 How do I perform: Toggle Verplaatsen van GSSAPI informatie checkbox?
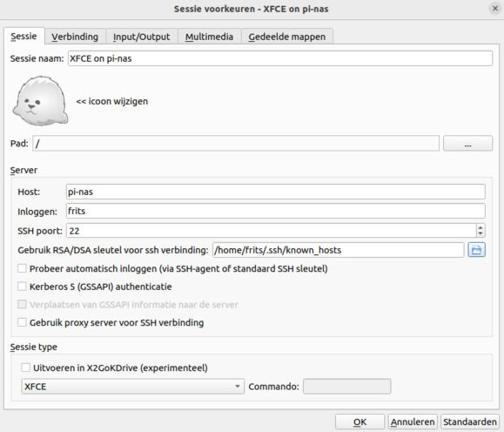(x=22, y=304)
